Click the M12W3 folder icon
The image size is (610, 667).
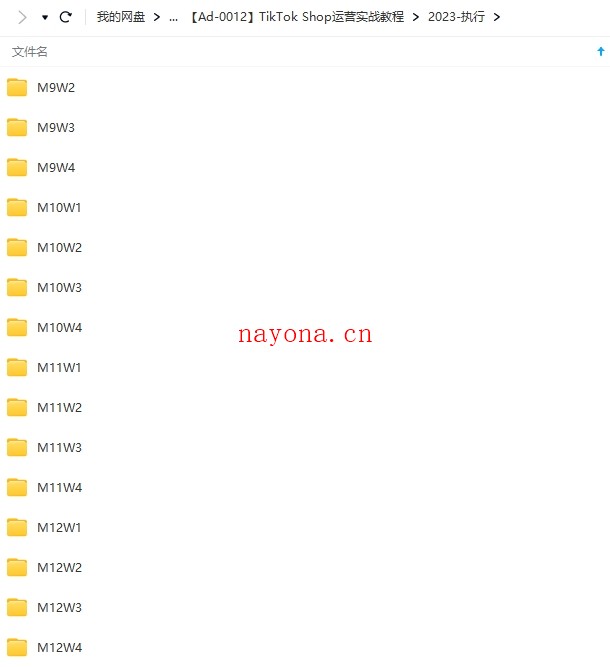pos(17,607)
